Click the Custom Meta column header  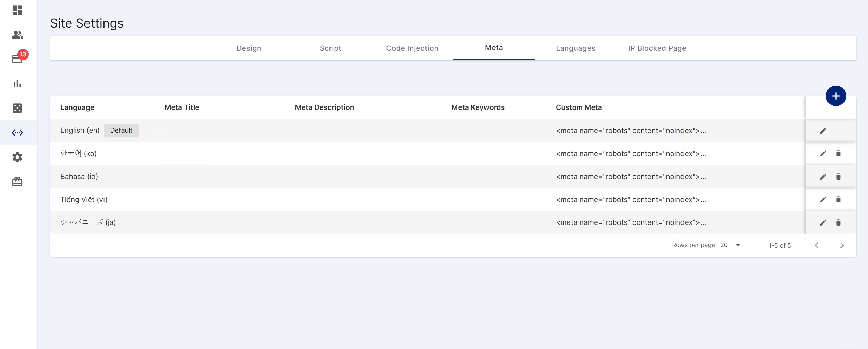point(579,107)
